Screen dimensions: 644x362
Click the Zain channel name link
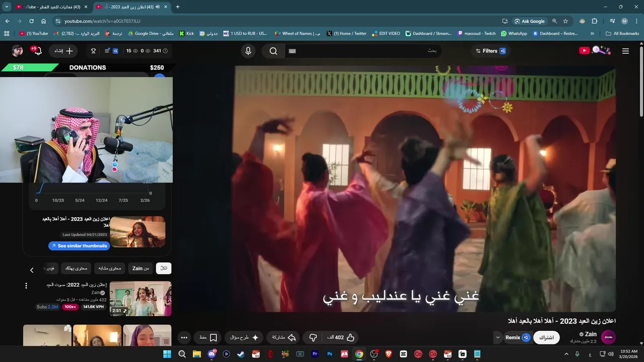[591, 334]
